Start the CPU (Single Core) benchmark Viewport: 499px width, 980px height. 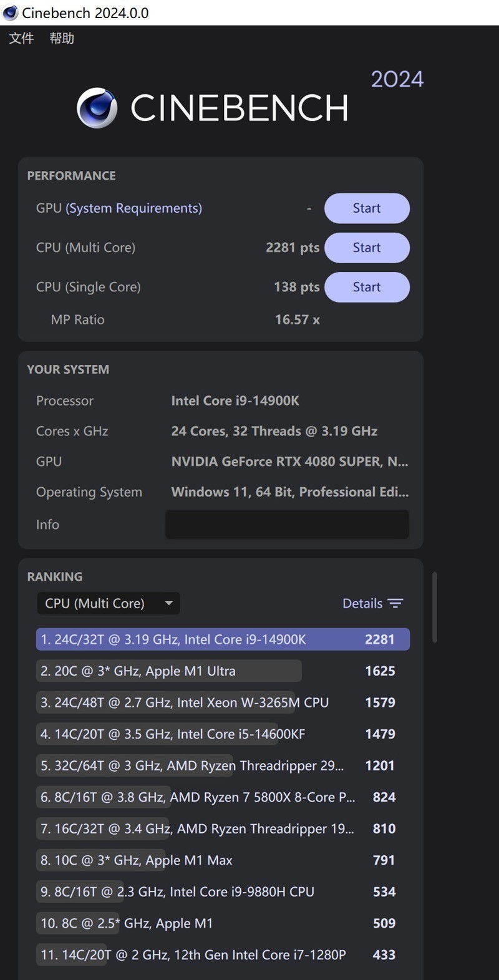click(x=367, y=287)
